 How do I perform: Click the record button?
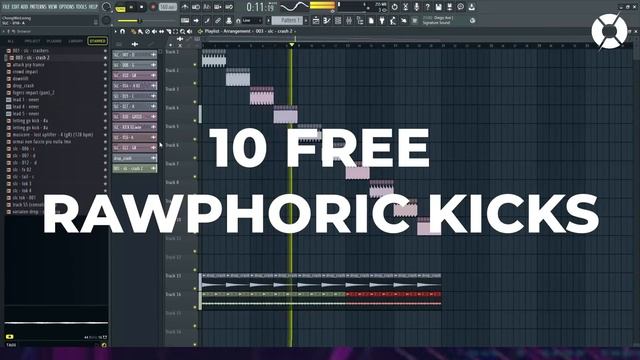(x=153, y=7)
